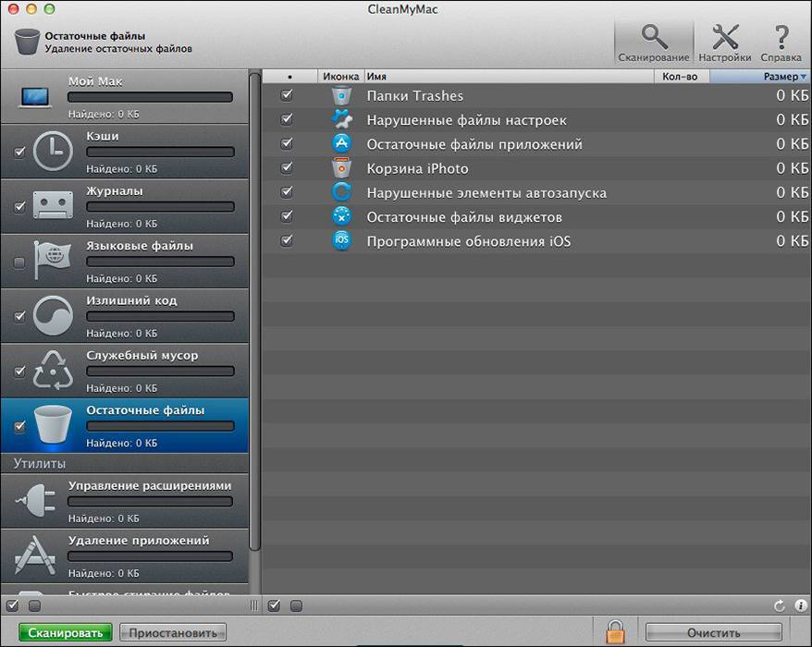
Task: Click the refresh arrow in status bar
Action: coord(780,606)
